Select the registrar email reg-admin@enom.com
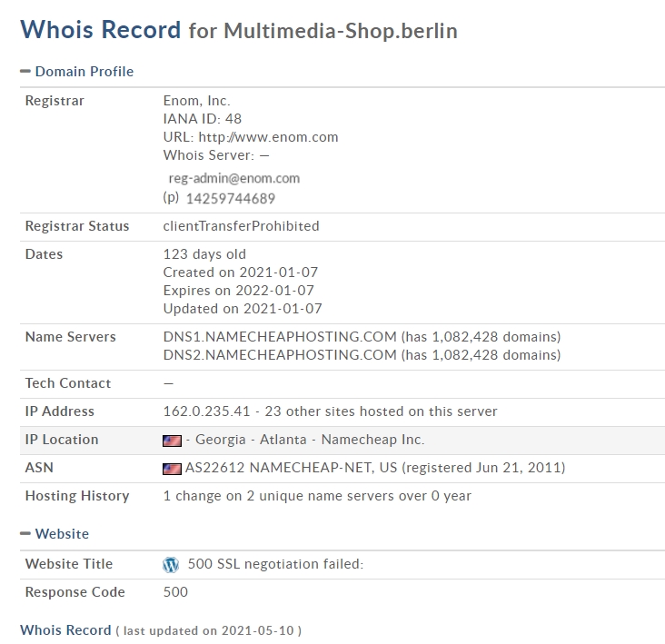 click(x=234, y=178)
